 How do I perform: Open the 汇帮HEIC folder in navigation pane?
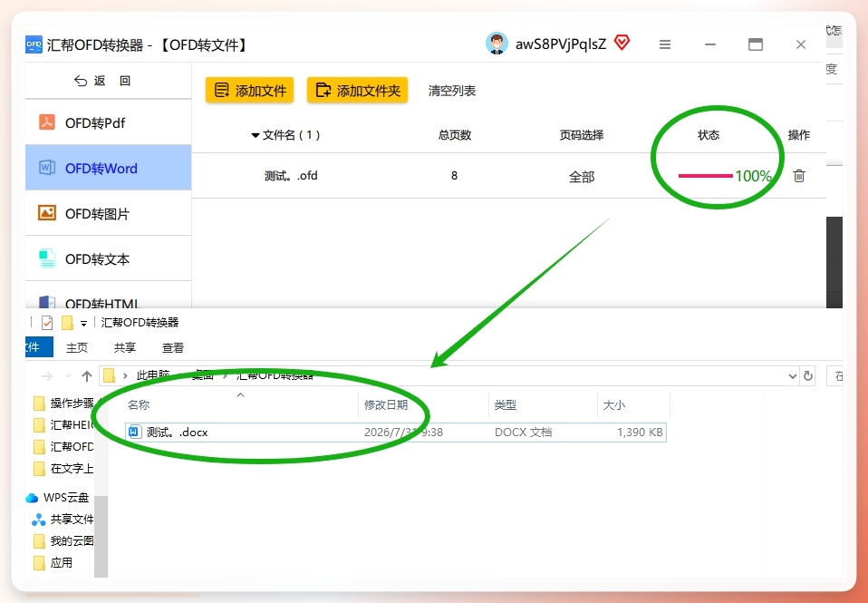[x=63, y=424]
